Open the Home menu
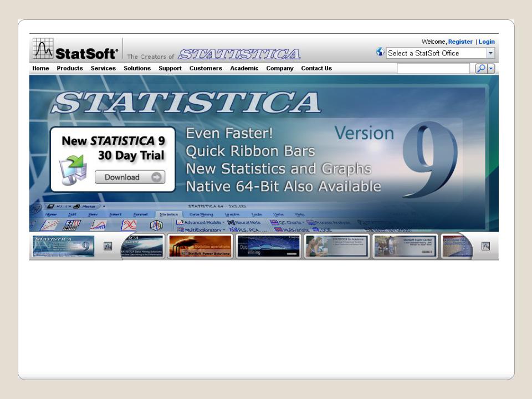Viewport: 532px width, 399px height. pyautogui.click(x=40, y=68)
